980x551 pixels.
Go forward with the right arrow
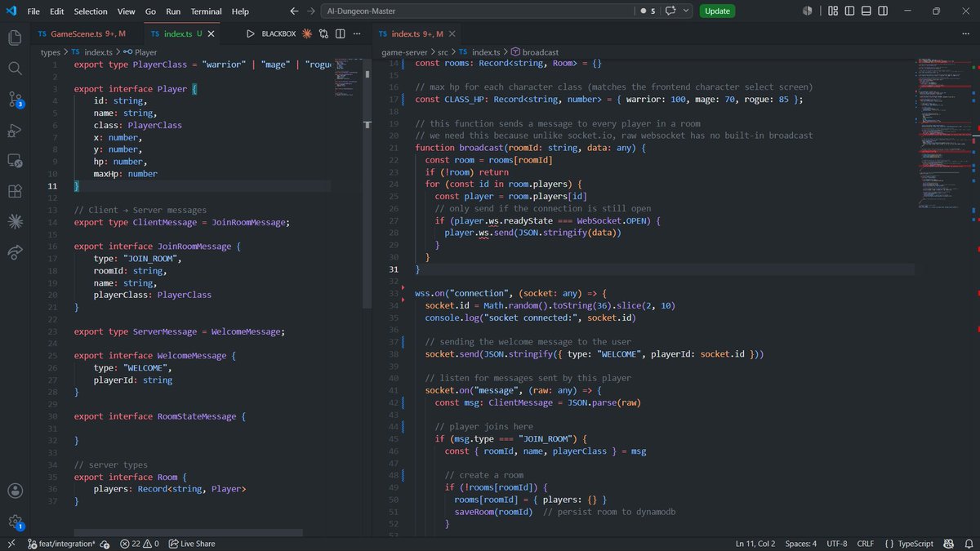(x=311, y=11)
